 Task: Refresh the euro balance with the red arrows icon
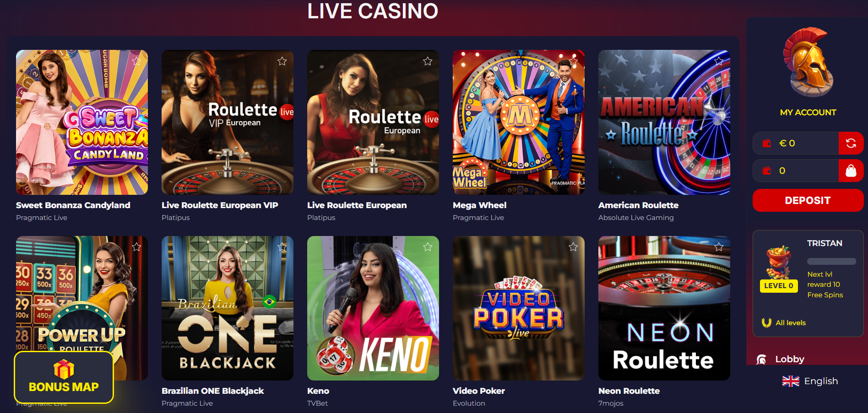point(851,143)
